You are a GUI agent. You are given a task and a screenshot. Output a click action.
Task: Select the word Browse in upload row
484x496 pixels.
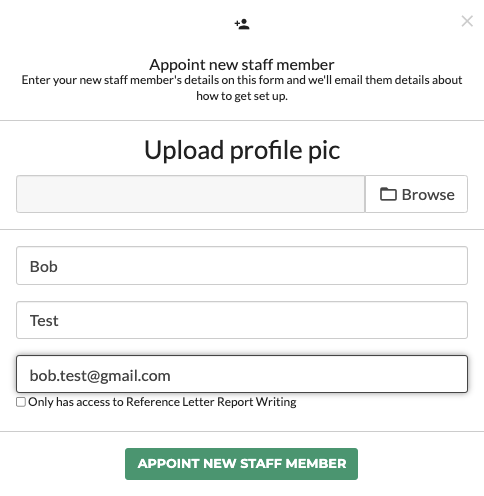tap(428, 195)
